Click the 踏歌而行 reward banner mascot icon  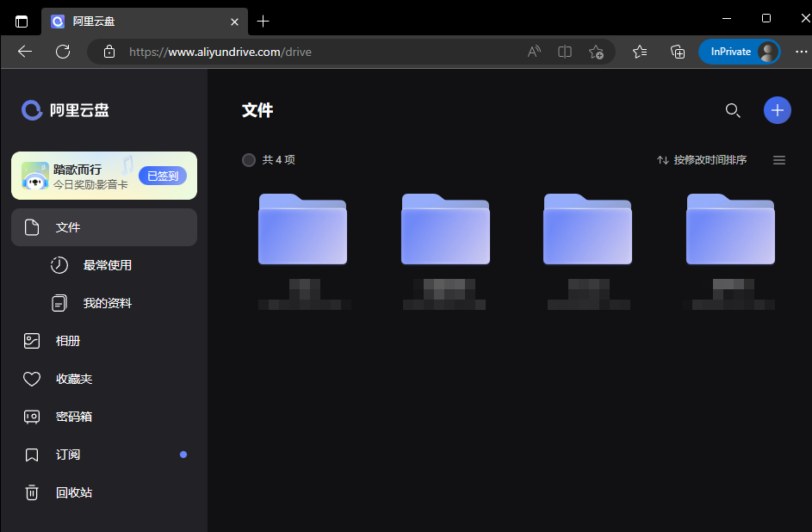[35, 176]
